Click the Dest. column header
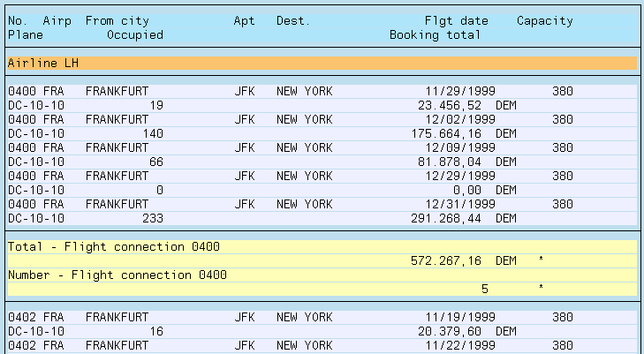The width and height of the screenshot is (644, 354). click(292, 20)
